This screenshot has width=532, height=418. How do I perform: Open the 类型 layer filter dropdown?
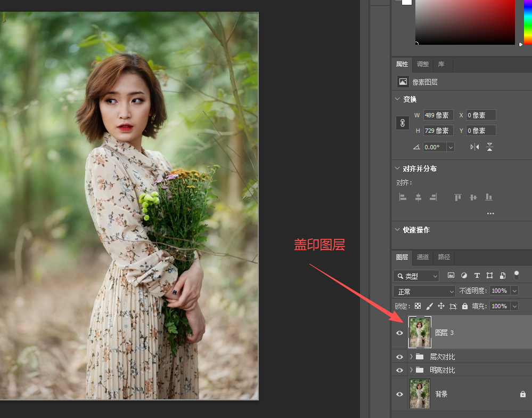[416, 276]
